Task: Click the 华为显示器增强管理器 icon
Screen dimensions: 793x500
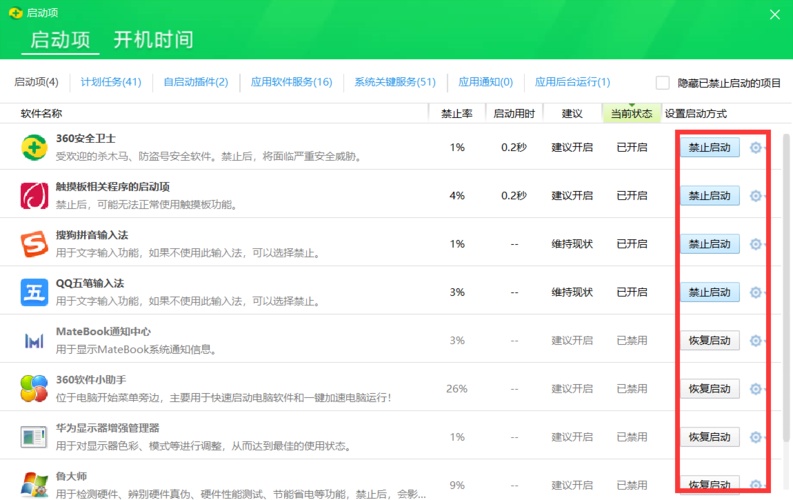Action: 34,437
